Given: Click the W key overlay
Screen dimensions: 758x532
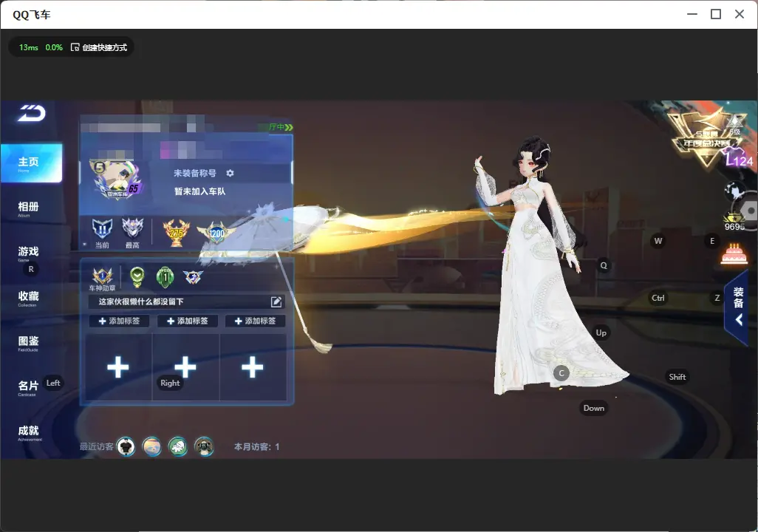Looking at the screenshot, I should point(658,241).
